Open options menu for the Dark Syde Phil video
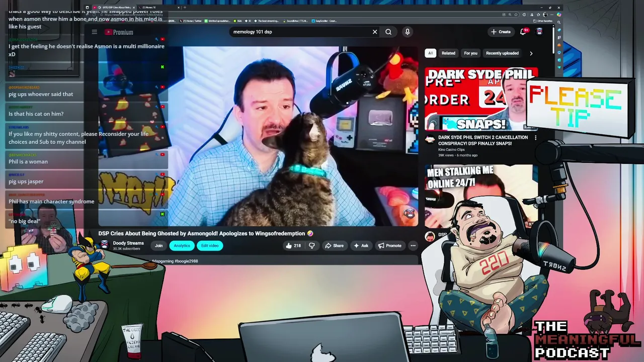This screenshot has width=644, height=362. tap(535, 137)
